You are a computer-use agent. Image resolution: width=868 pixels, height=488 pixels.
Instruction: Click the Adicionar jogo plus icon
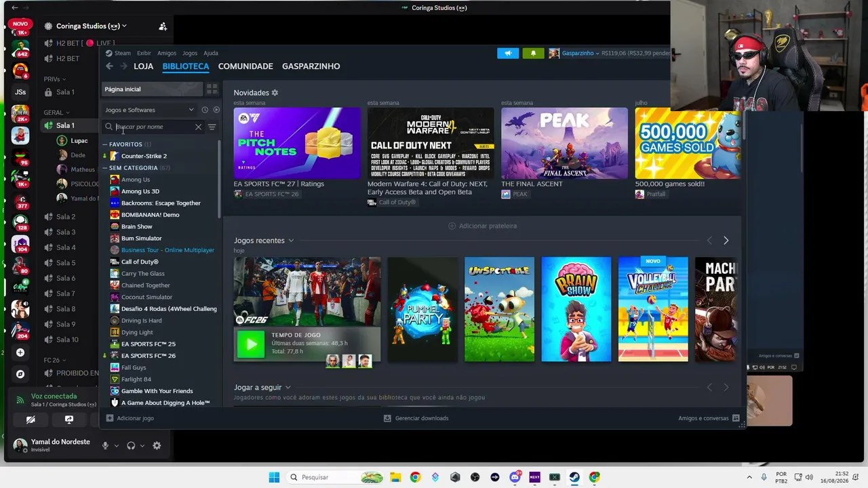tap(110, 418)
